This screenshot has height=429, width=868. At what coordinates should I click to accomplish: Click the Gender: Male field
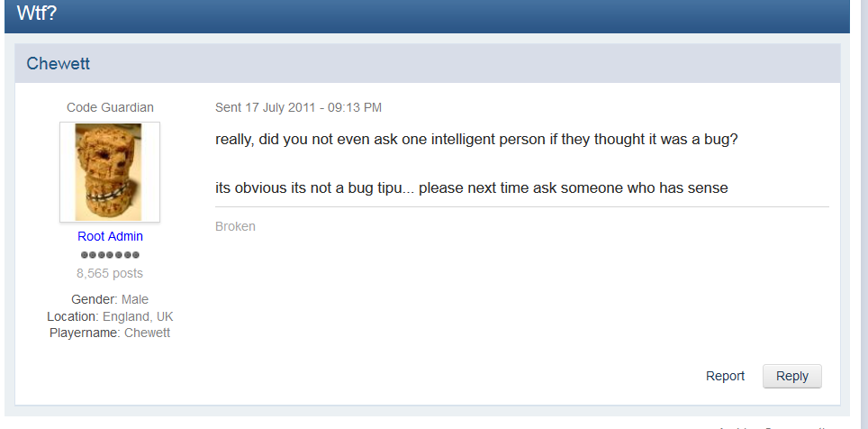click(x=110, y=300)
